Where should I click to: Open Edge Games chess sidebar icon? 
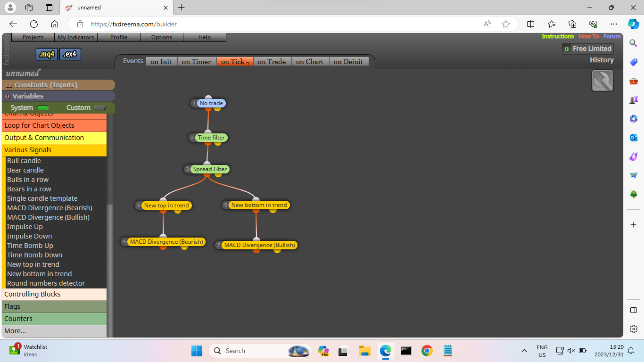point(634,100)
